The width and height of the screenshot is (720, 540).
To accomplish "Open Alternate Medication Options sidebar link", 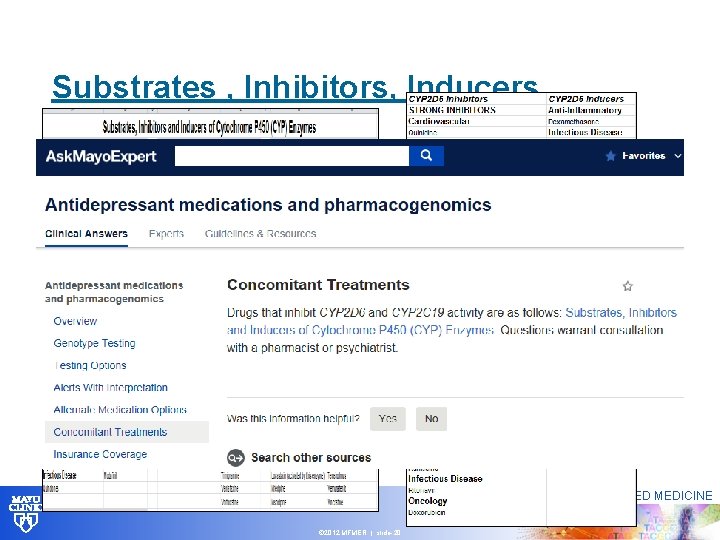I will 120,409.
